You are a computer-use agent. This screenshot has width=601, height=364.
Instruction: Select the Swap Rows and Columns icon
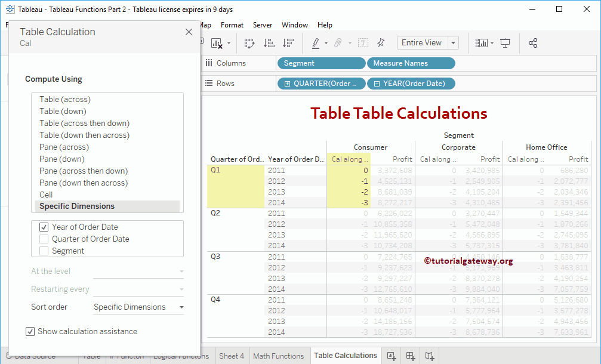click(249, 43)
